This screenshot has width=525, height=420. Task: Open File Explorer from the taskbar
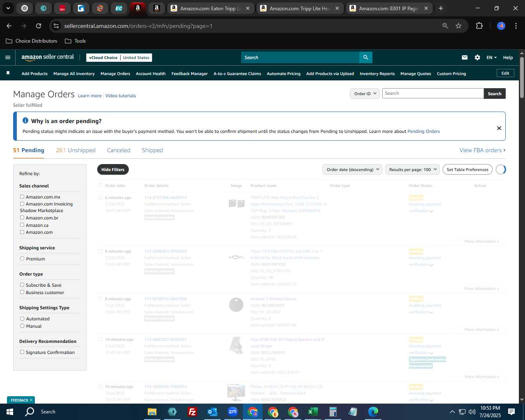[x=152, y=412]
